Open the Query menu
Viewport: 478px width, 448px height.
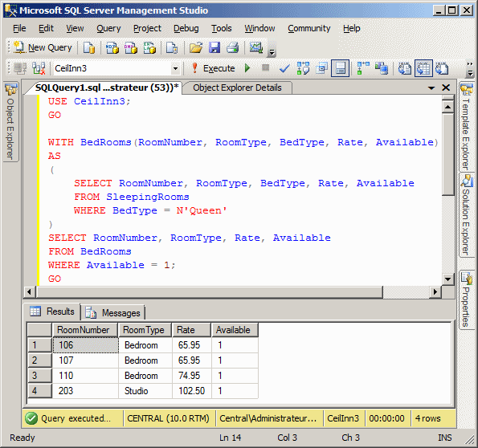108,28
